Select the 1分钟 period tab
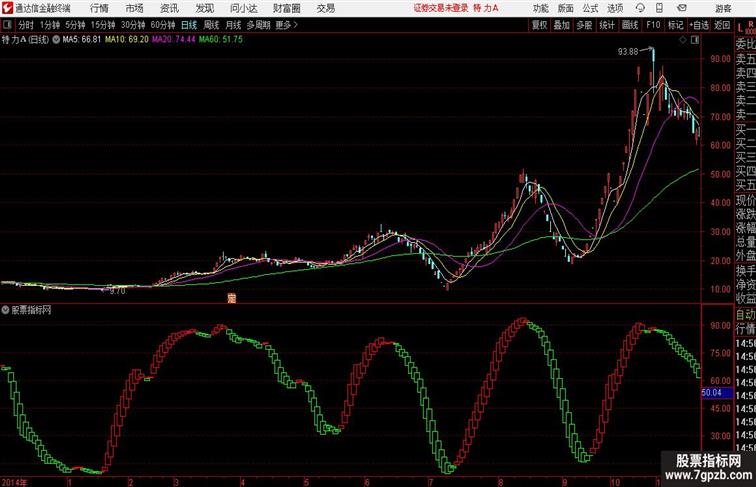Screen dimensions: 756x487 tap(50, 25)
